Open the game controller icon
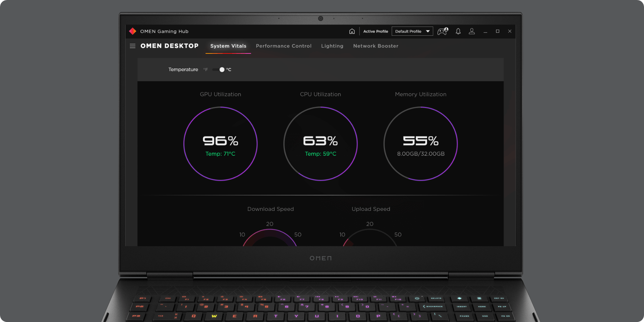The width and height of the screenshot is (644, 322). [443, 31]
